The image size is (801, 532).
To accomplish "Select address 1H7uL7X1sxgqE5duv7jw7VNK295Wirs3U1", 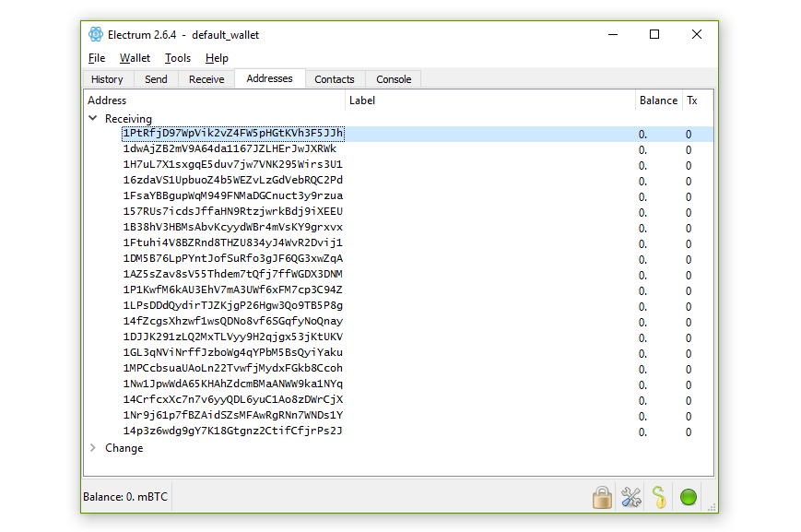I will 233,164.
